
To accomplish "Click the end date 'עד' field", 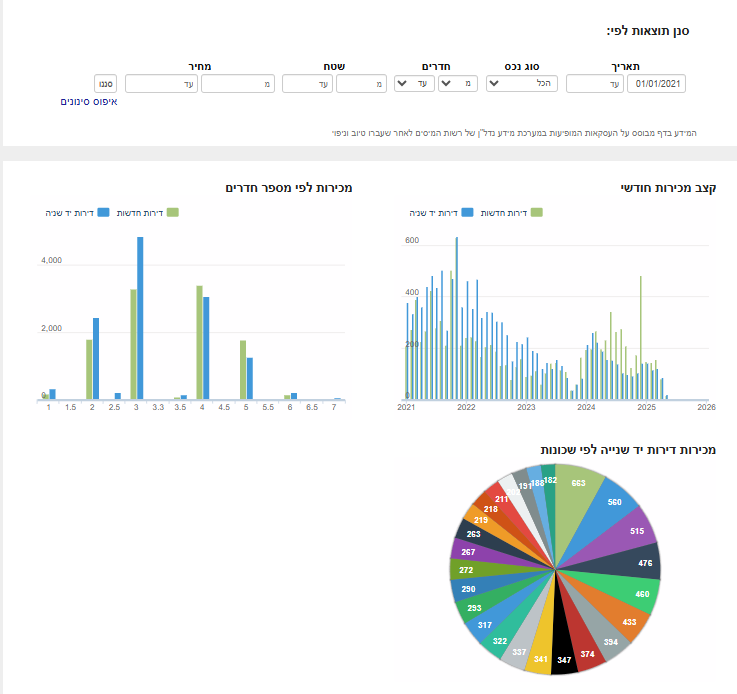I will (x=595, y=84).
